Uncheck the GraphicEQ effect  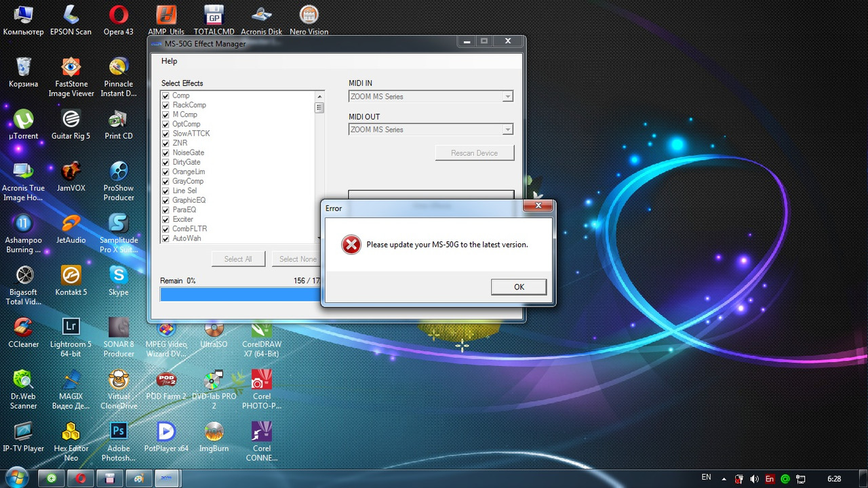point(165,200)
